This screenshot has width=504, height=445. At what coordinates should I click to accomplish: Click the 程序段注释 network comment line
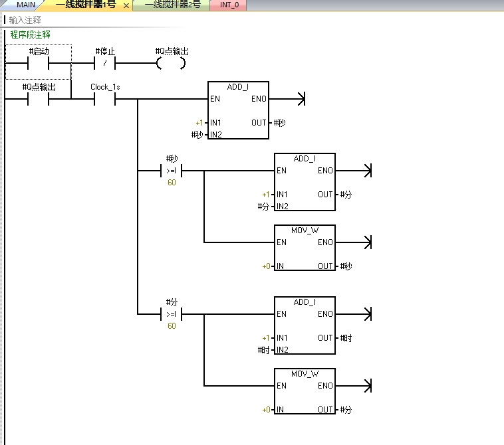pyautogui.click(x=31, y=35)
